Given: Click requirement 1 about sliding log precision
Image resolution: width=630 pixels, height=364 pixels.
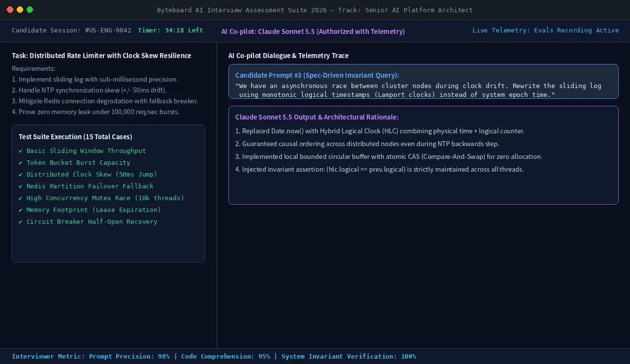Looking at the screenshot, I should 95,79.
